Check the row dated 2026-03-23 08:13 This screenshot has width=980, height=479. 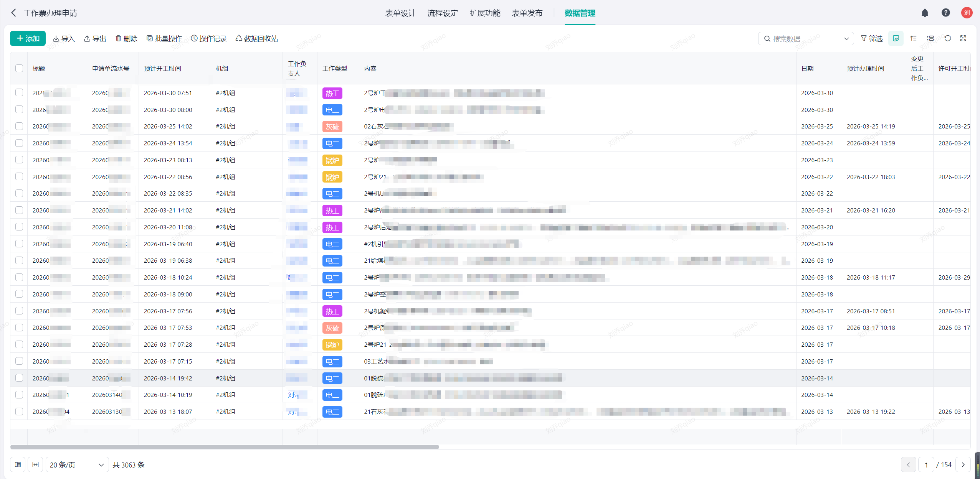[19, 160]
